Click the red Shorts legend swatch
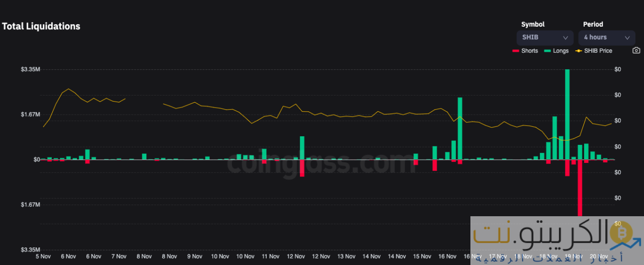Screen dimensions: 644x265 (515, 51)
